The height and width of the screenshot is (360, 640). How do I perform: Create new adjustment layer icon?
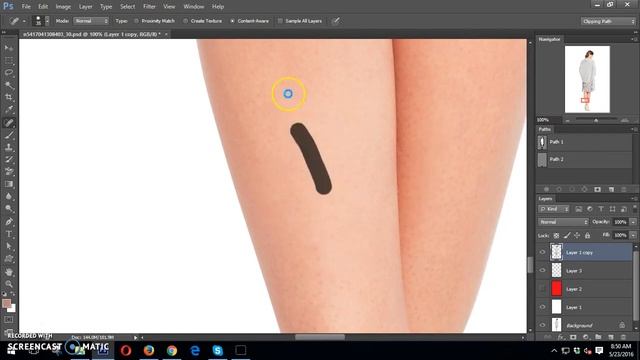coord(586,337)
